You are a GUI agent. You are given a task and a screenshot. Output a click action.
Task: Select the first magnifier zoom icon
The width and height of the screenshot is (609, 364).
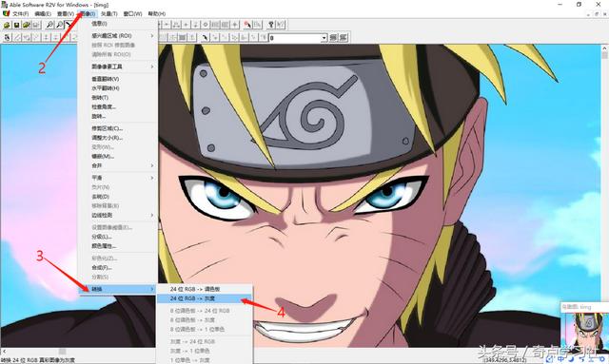point(50,25)
